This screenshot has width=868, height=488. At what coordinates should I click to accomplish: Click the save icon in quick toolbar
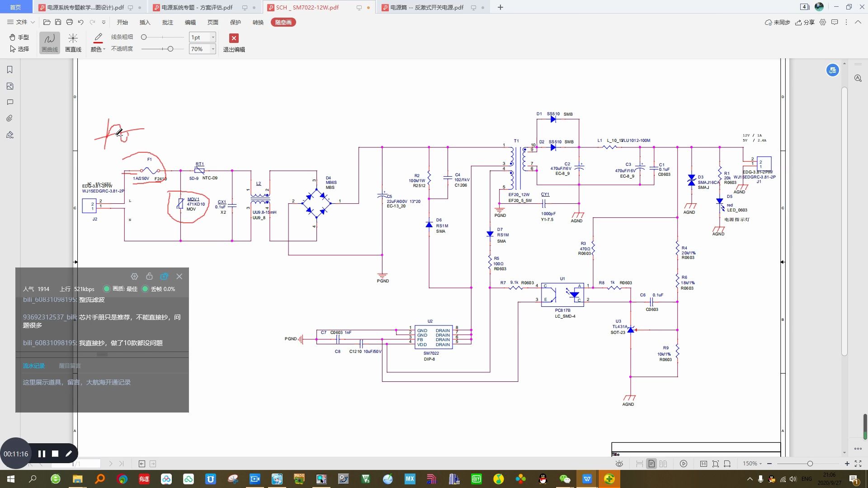(x=58, y=22)
